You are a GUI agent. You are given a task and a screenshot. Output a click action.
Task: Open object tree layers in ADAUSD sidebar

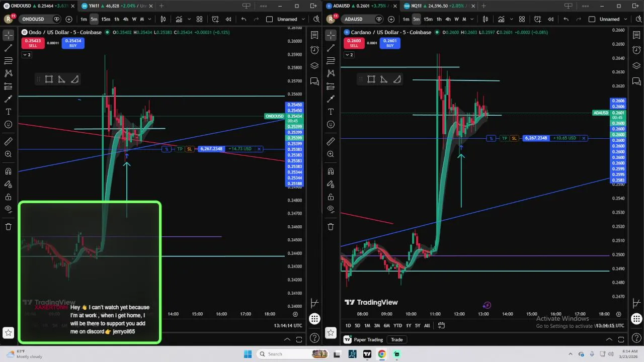point(636,66)
